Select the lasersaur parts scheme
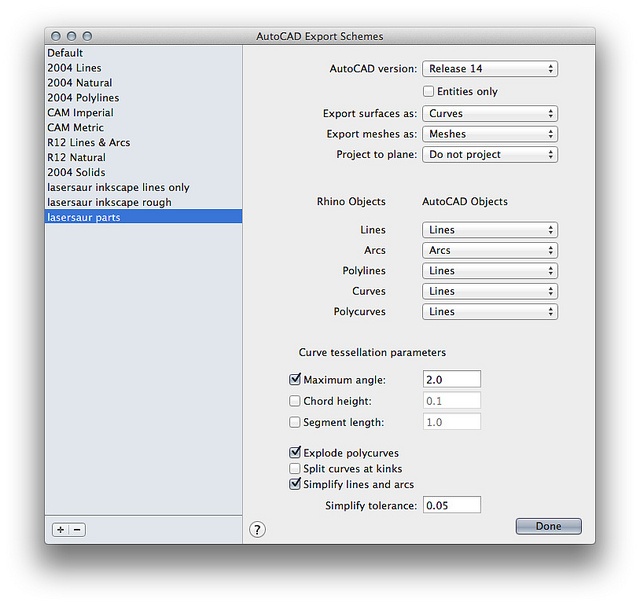Viewport: 640px width, 606px height. (143, 217)
